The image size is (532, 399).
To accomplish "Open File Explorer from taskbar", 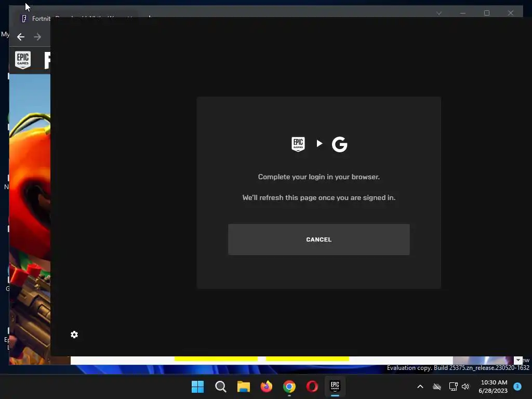I will 243,387.
